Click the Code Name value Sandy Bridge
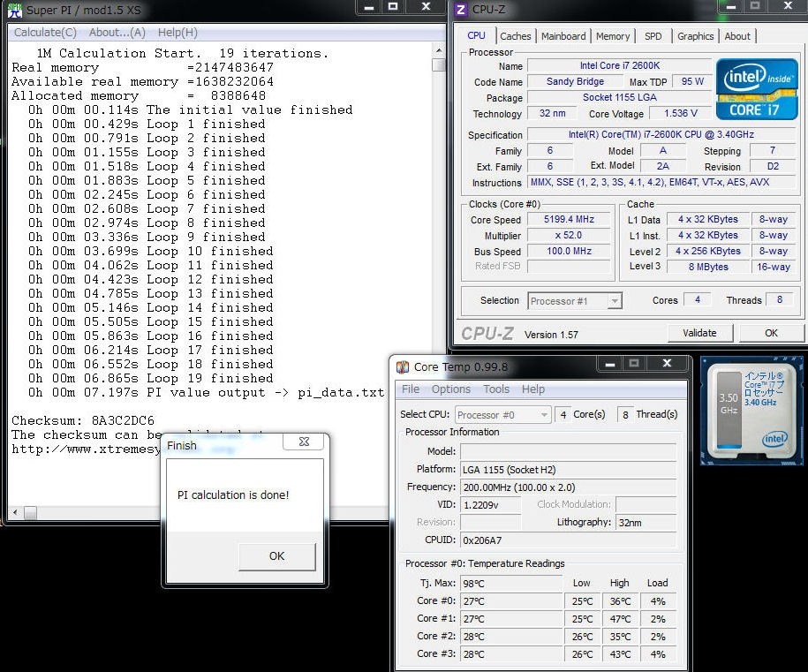 click(575, 81)
